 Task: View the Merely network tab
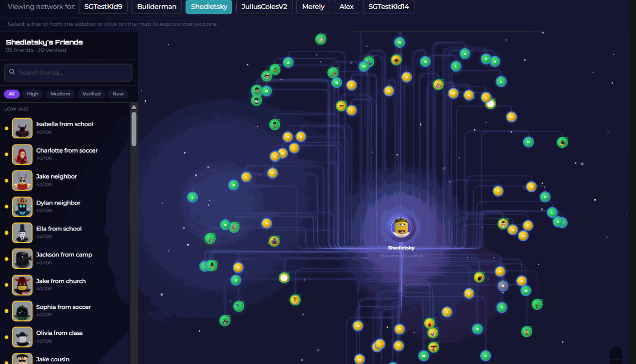point(313,7)
